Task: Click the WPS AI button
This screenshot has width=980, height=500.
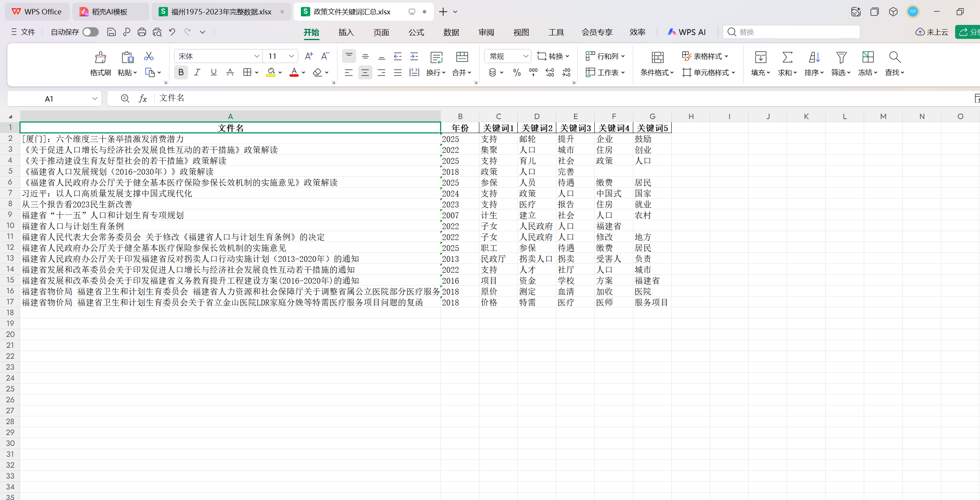Action: point(687,32)
